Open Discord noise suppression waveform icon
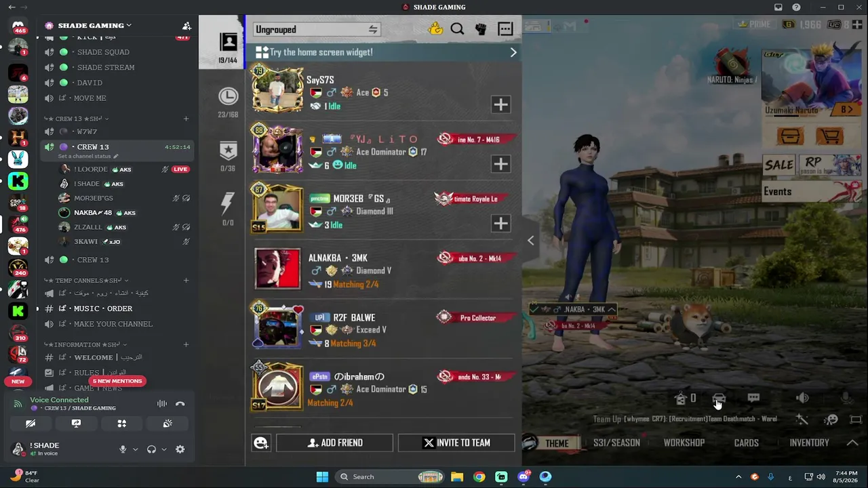The height and width of the screenshot is (488, 868). click(162, 404)
